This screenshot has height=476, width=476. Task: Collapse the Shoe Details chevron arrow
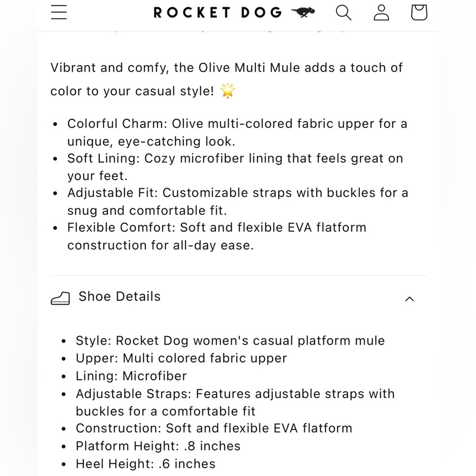coord(409,299)
